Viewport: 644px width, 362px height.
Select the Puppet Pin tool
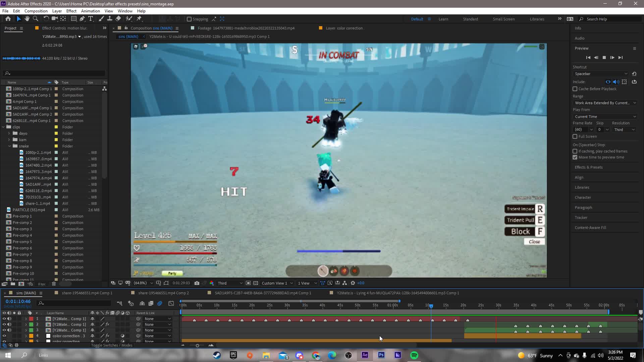click(139, 19)
